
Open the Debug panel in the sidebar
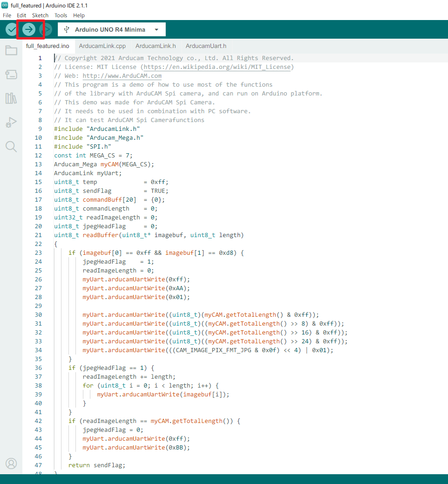[11, 123]
